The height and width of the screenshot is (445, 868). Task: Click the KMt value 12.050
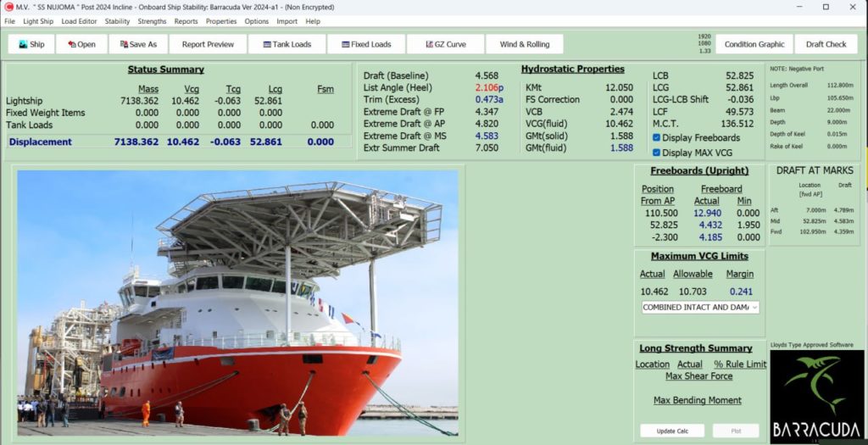pyautogui.click(x=619, y=87)
